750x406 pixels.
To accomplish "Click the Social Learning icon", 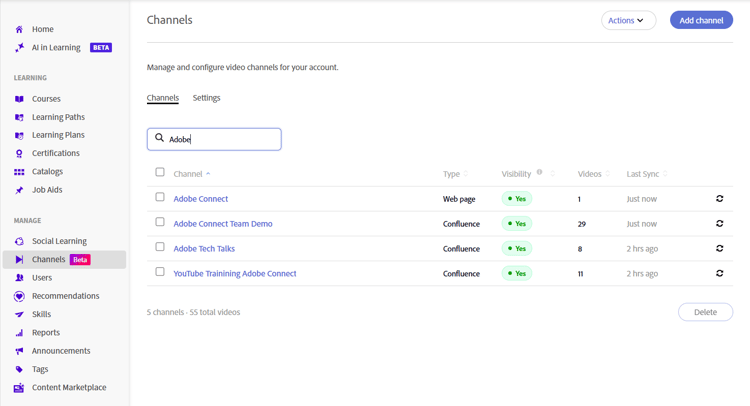I will point(19,241).
